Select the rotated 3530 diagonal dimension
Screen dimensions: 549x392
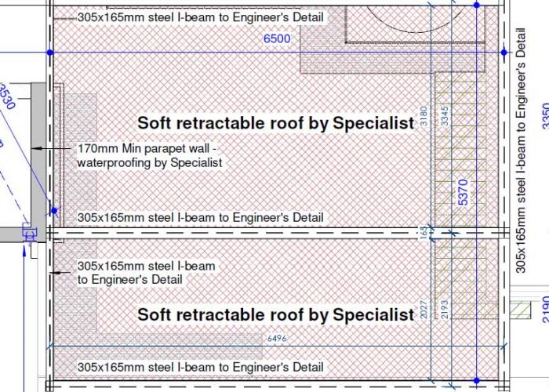pyautogui.click(x=6, y=96)
